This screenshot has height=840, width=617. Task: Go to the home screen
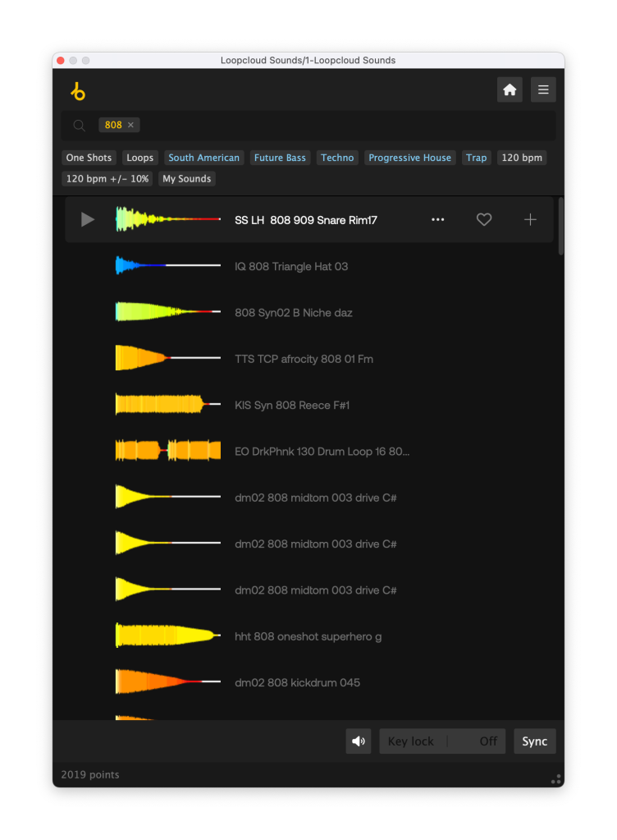(510, 90)
